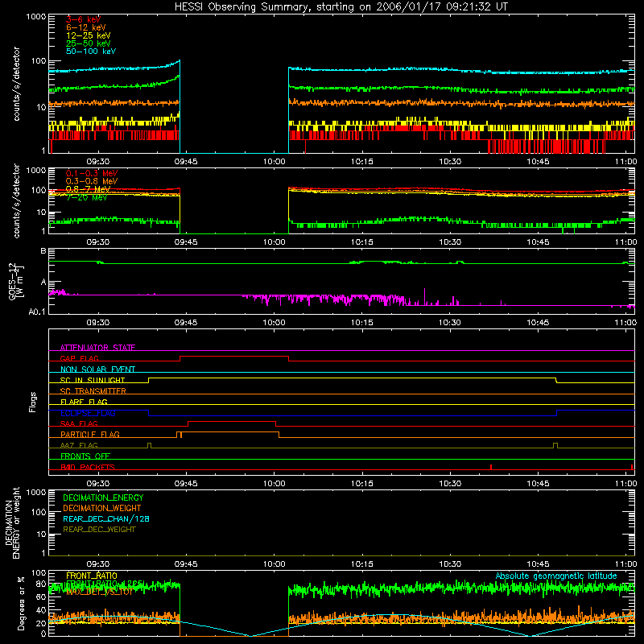Image resolution: width=644 pixels, height=644 pixels.
Task: Click the SC_IN_SUNLIGHT flag label
Action: point(93,380)
